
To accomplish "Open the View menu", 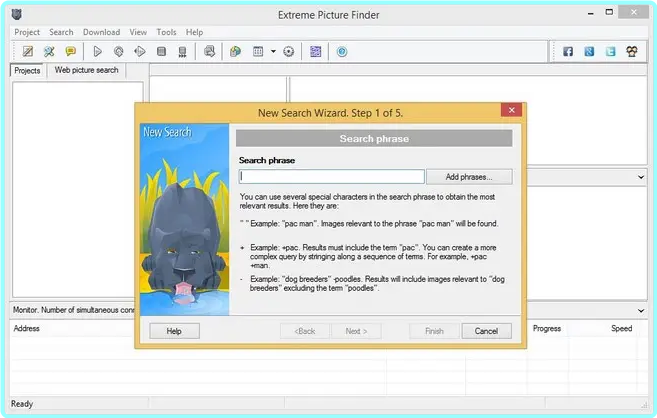I will 138,32.
